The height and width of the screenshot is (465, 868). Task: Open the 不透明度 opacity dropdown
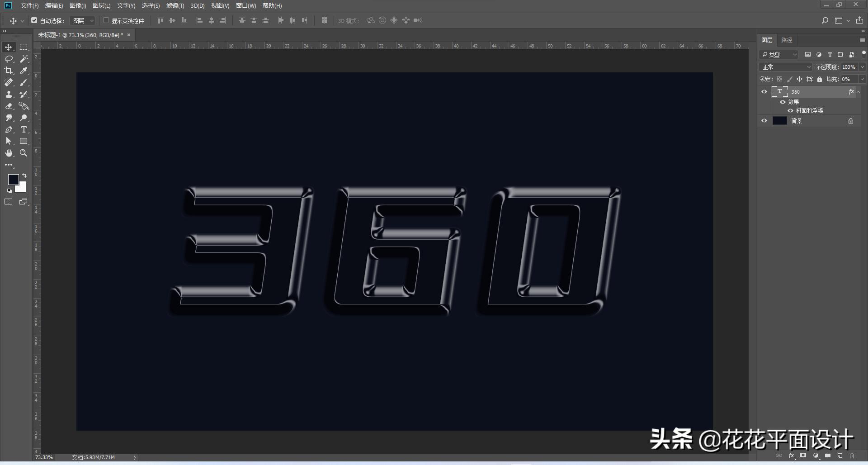click(x=862, y=66)
